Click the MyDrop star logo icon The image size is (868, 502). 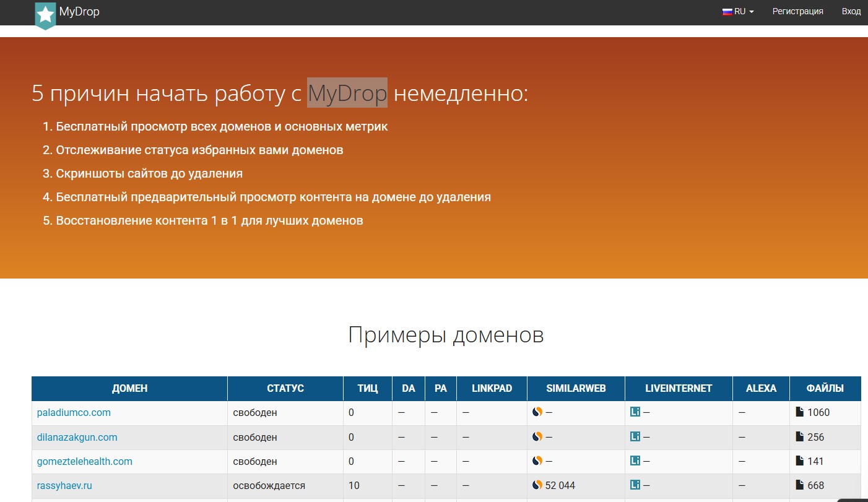coord(45,15)
